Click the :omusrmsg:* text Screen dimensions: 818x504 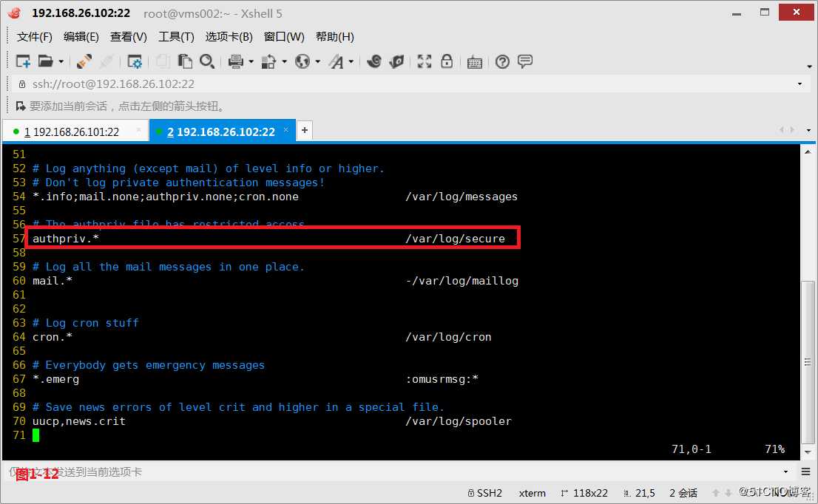[442, 379]
